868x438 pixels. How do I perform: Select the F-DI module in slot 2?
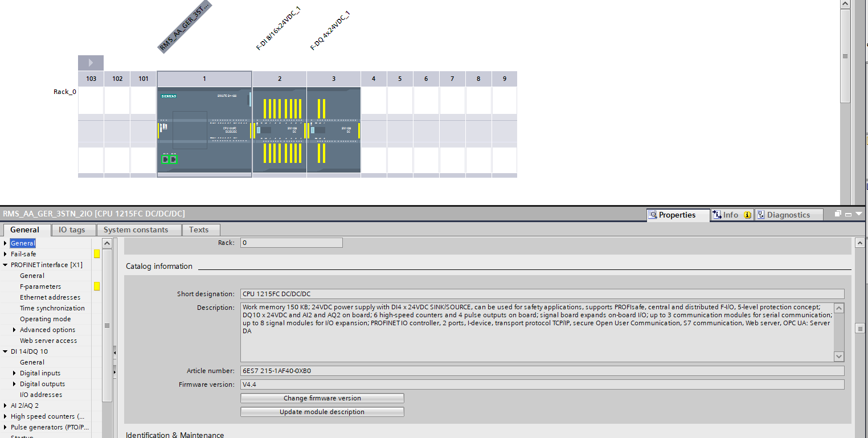280,129
